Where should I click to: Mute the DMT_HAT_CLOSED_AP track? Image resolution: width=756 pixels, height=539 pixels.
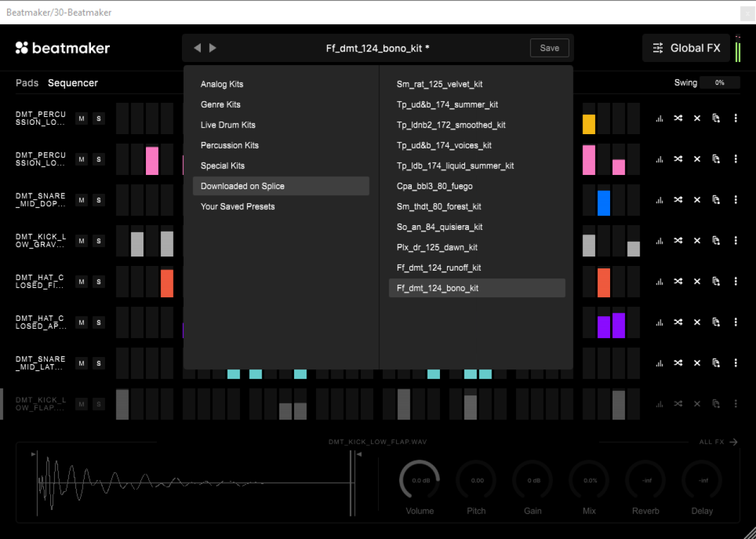[82, 322]
